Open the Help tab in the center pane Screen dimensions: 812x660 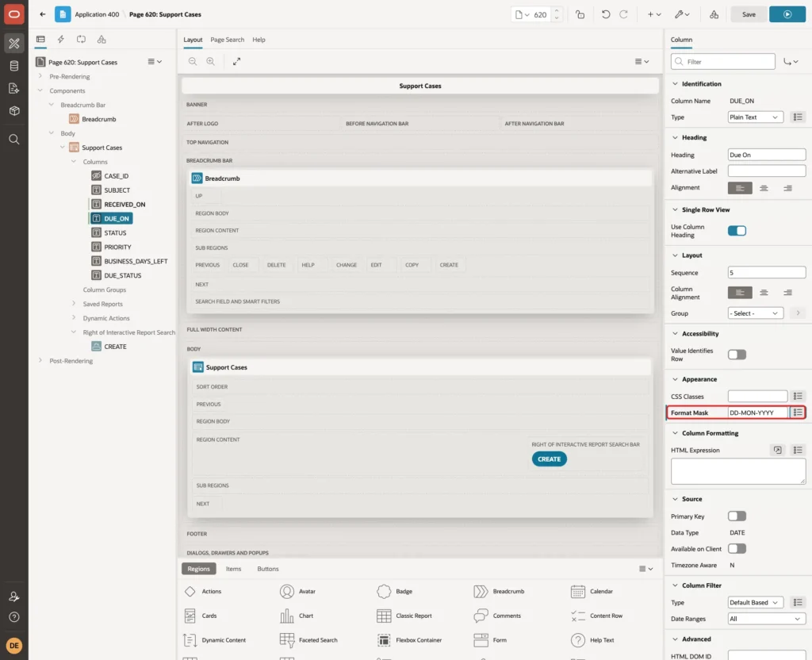259,40
